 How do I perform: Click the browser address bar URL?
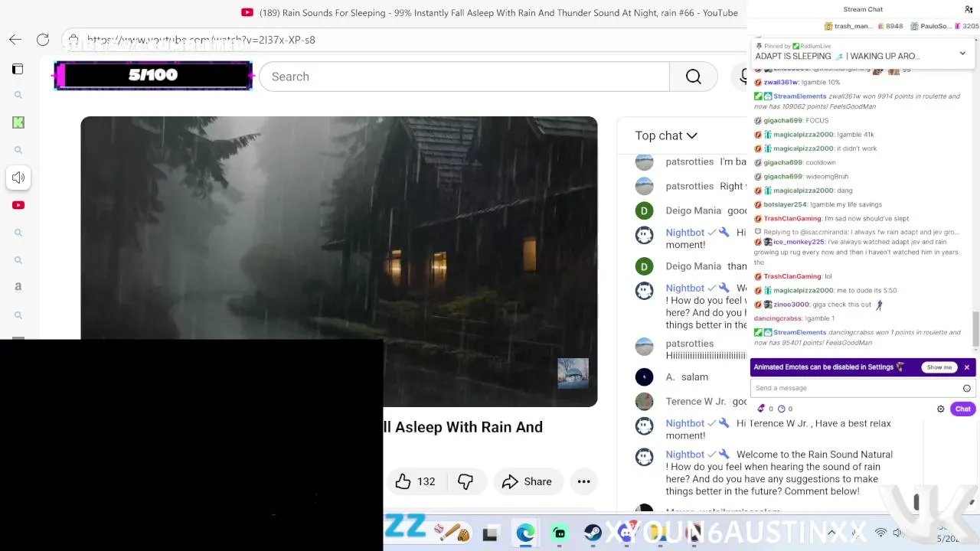tap(201, 40)
